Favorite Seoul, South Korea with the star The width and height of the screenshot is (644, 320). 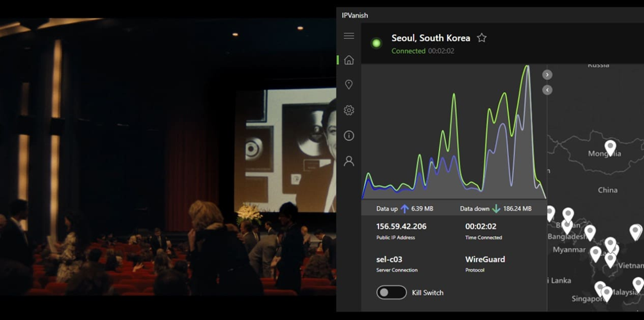482,38
